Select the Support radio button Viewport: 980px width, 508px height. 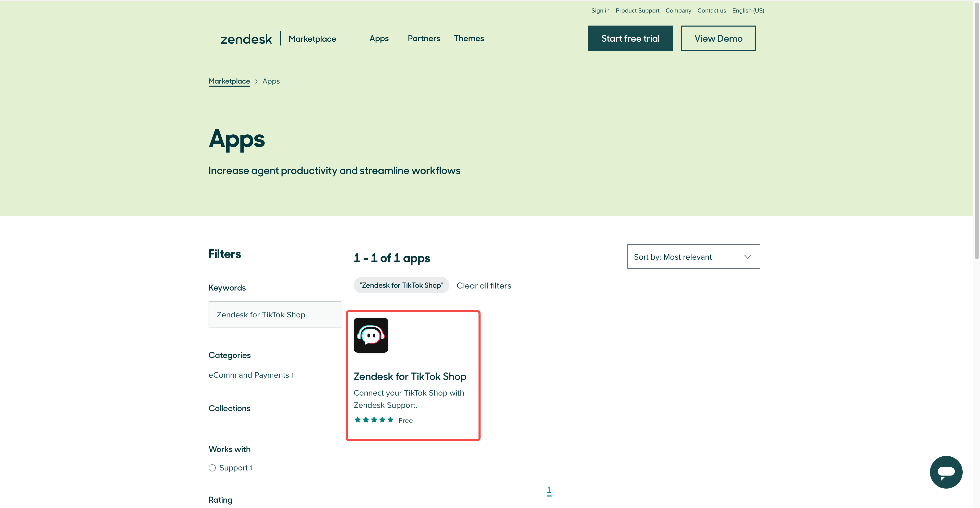coord(212,468)
